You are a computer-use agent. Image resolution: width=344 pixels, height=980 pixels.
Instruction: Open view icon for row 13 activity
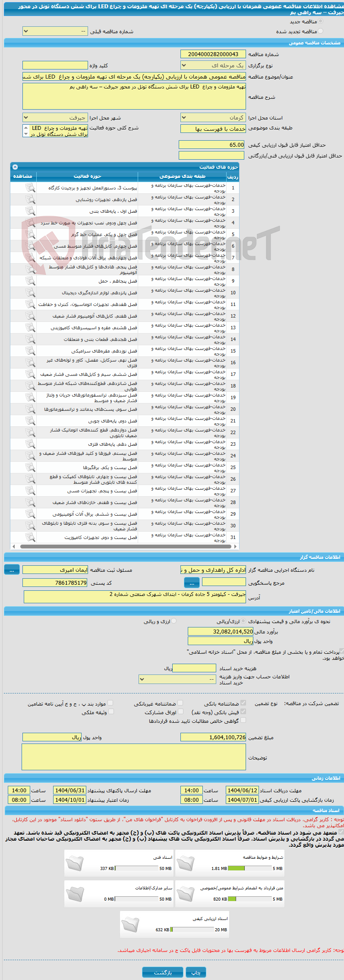(30, 328)
